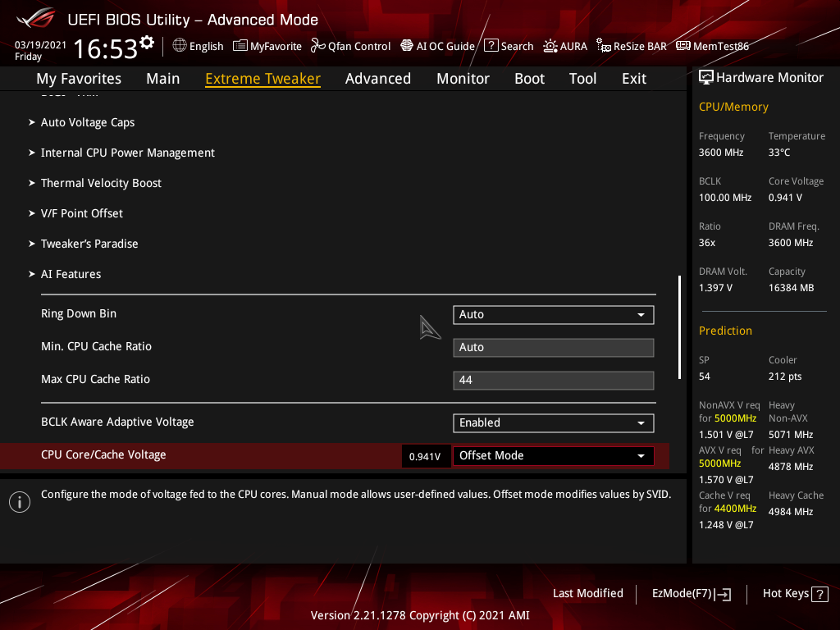Screen dimensions: 840x630
Task: Toggle the ReSize BAR icon
Action: point(603,46)
